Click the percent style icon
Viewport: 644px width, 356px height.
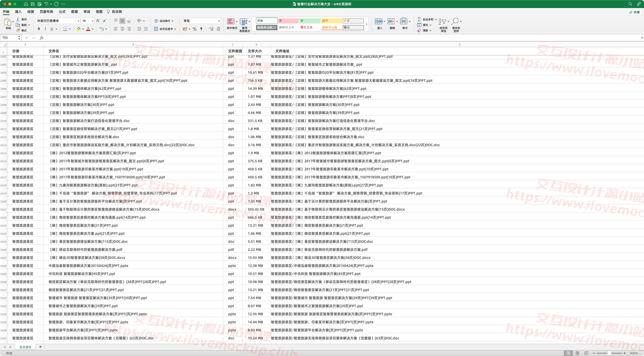pos(195,29)
